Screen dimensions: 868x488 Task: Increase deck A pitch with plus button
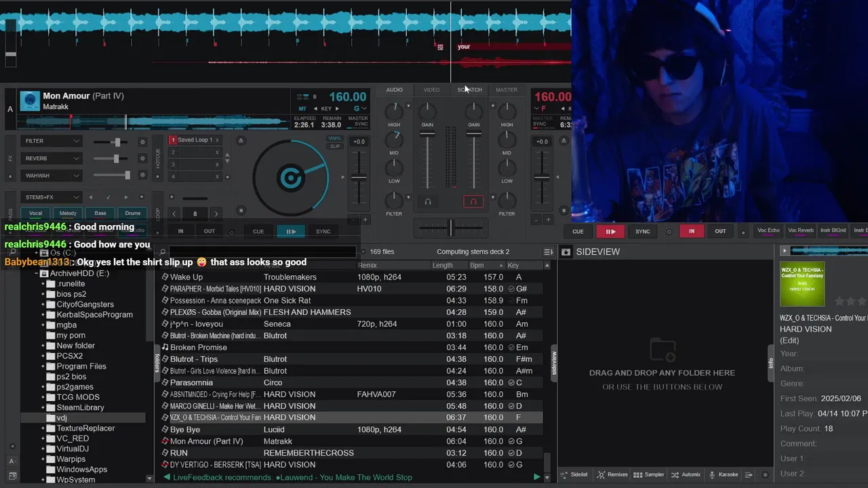365,220
